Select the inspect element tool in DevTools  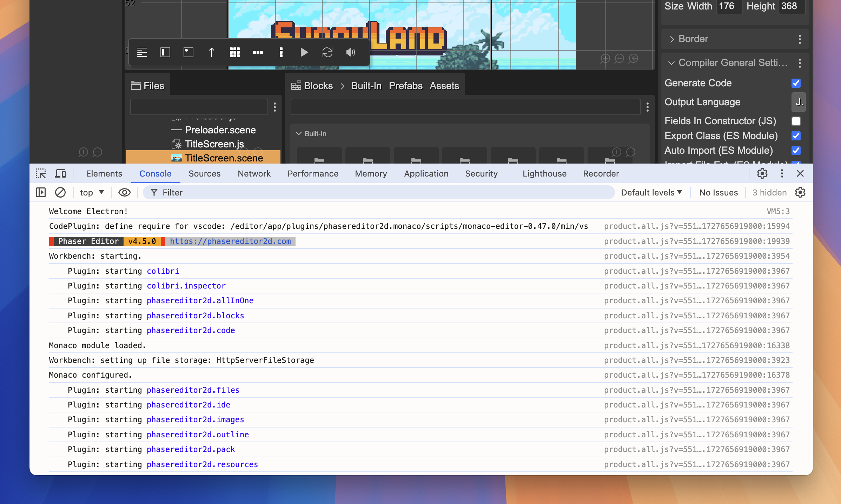[x=41, y=173]
